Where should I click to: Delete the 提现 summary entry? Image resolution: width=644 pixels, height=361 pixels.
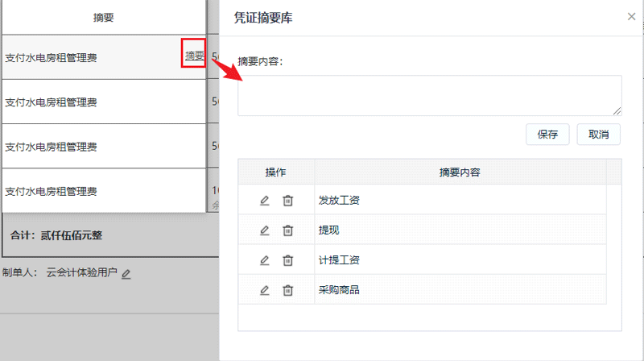click(288, 230)
